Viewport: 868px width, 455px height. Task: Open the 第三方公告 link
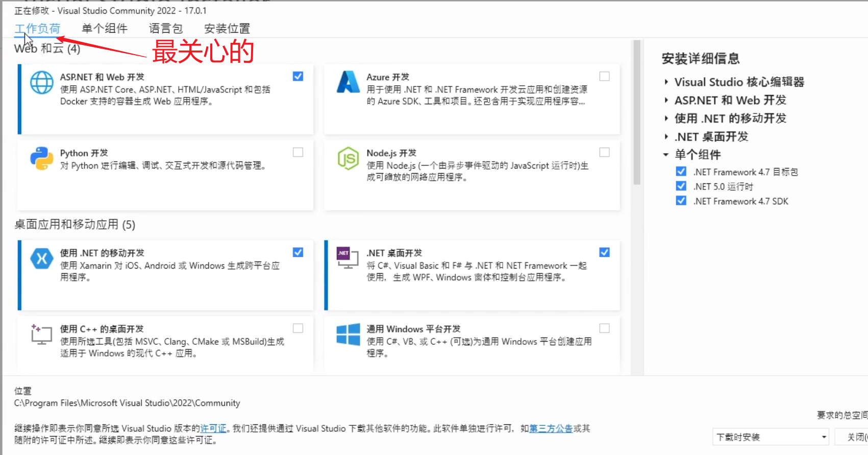551,428
